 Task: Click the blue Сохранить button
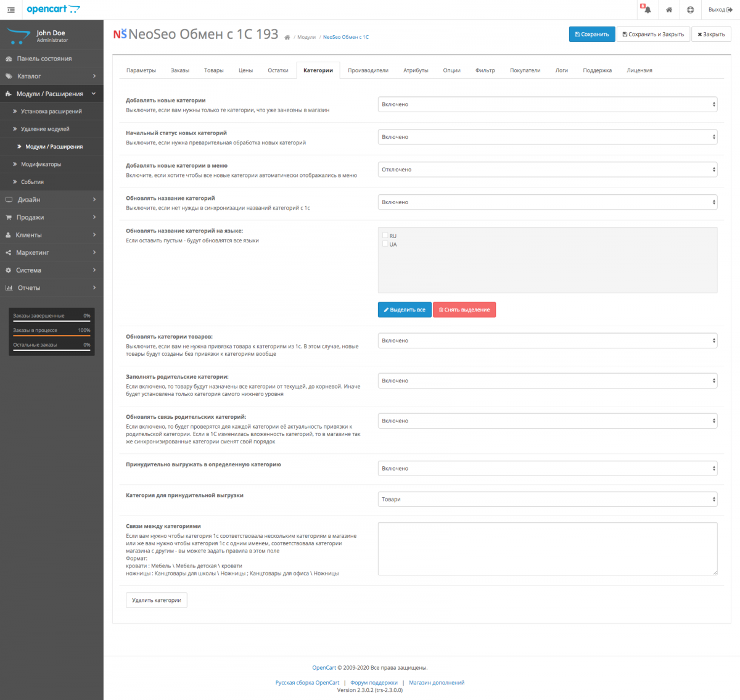click(x=592, y=35)
